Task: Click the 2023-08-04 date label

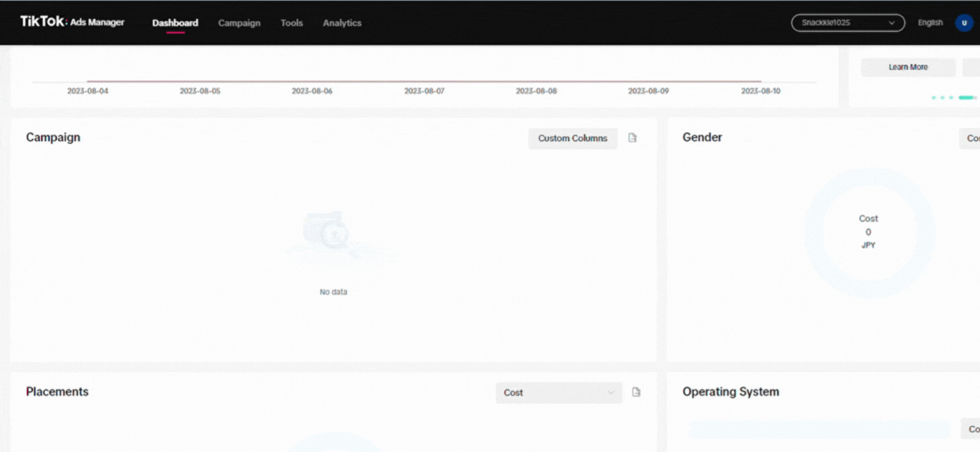Action: tap(88, 91)
